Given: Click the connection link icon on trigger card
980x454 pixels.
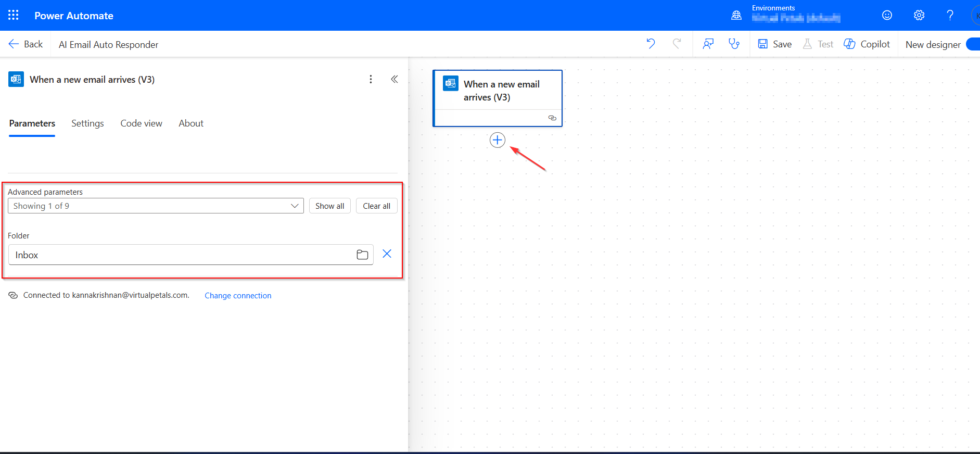Looking at the screenshot, I should tap(552, 118).
